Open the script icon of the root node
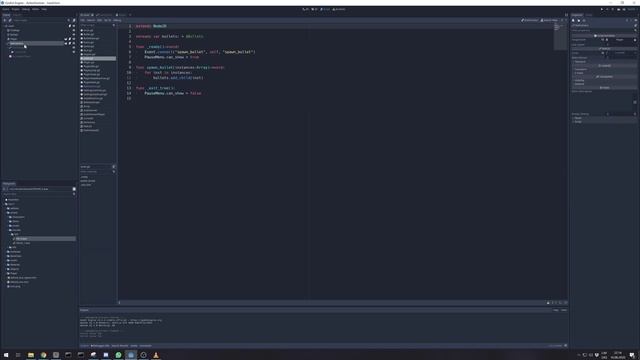 pos(70,26)
